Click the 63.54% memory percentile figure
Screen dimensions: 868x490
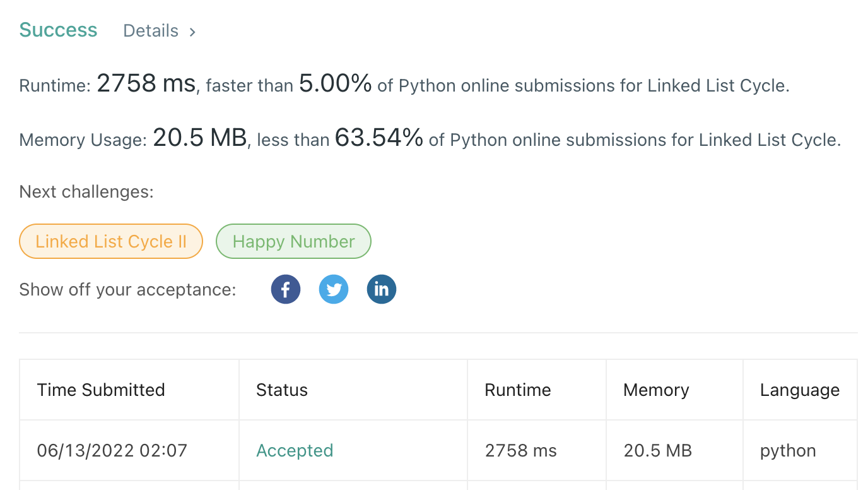tap(378, 138)
